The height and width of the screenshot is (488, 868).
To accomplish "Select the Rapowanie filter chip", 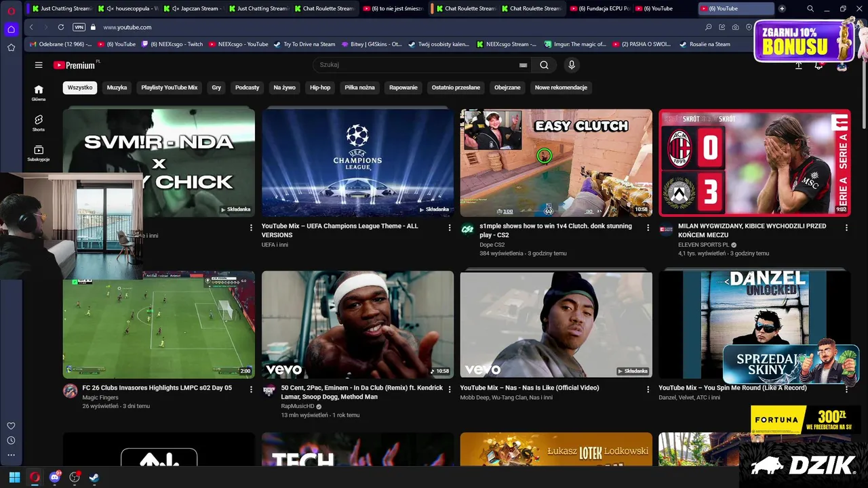I will point(403,87).
